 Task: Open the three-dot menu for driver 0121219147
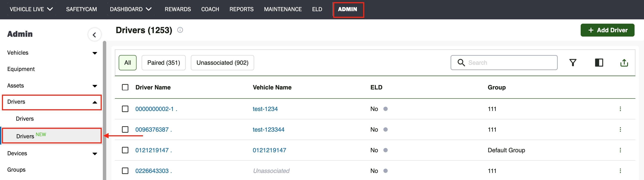pyautogui.click(x=620, y=150)
